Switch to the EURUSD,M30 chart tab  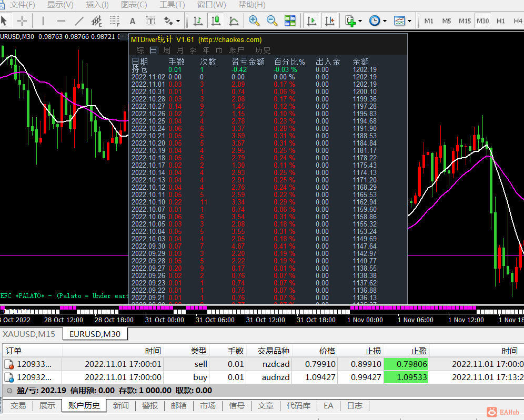click(x=95, y=334)
